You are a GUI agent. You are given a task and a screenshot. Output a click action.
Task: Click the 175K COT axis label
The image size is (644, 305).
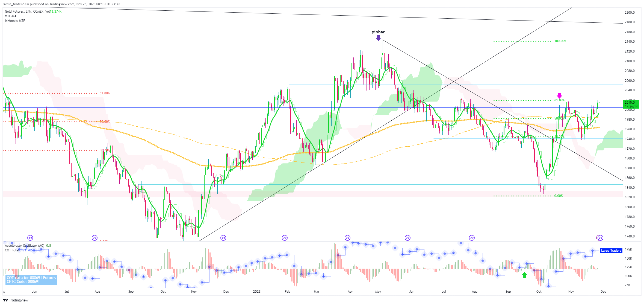628,249
